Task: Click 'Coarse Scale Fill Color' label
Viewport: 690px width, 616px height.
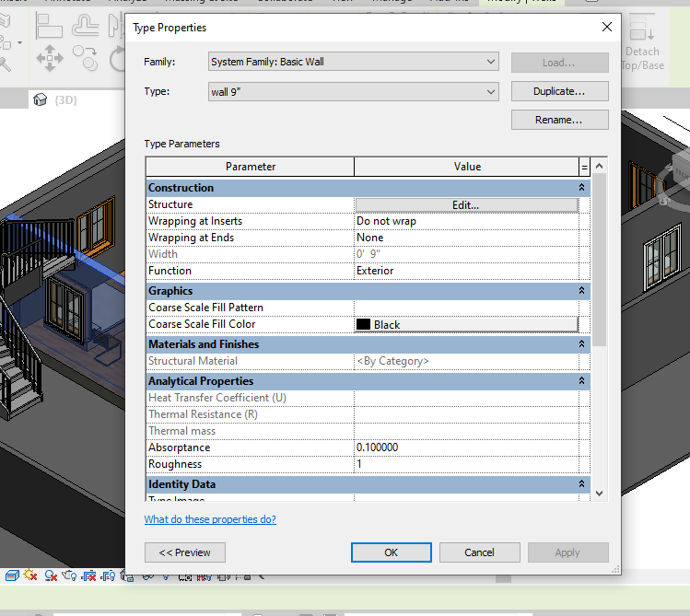Action: click(202, 324)
